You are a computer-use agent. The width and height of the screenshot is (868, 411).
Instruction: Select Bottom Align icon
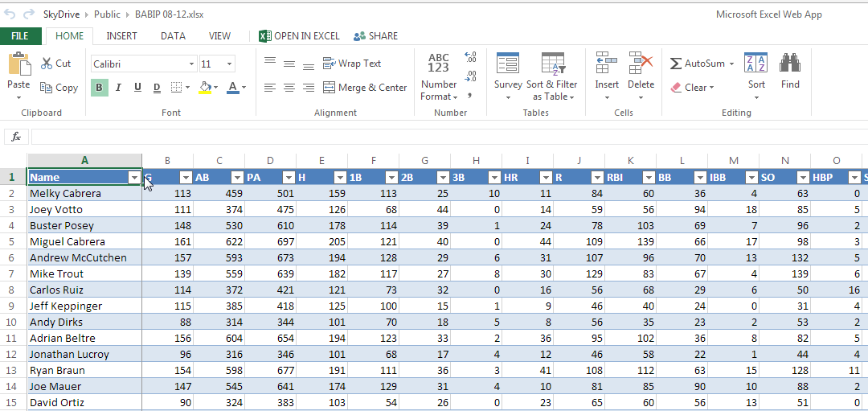[x=309, y=66]
